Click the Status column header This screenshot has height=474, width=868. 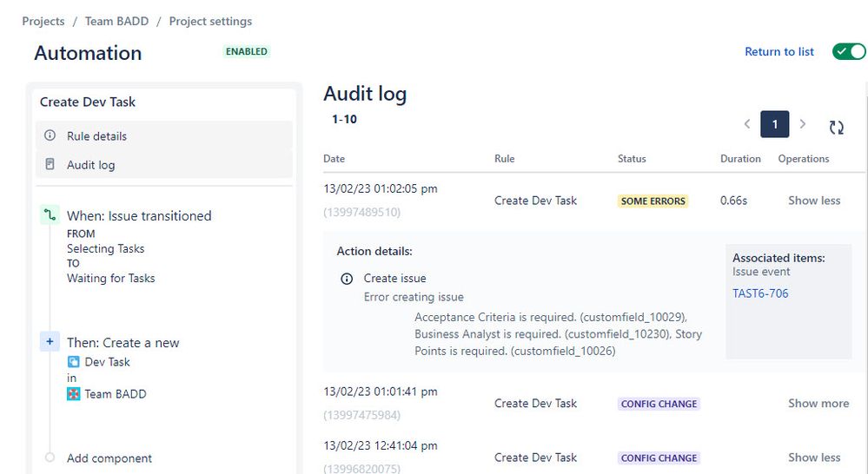632,159
